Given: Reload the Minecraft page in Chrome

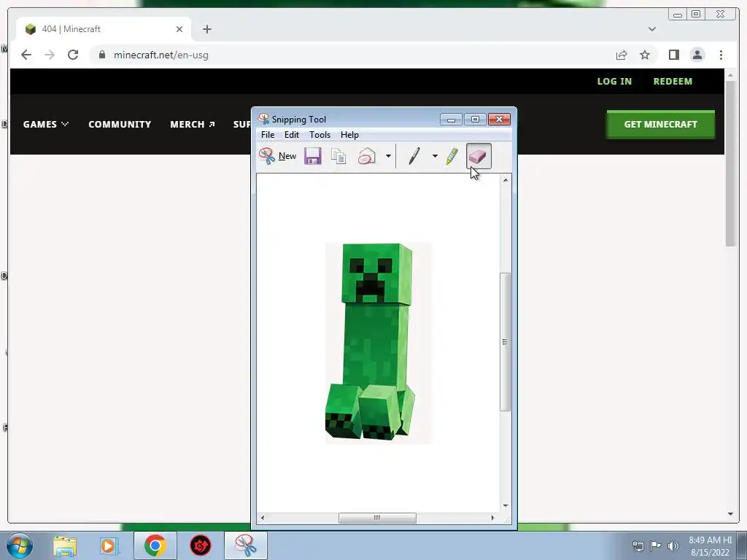Looking at the screenshot, I should (73, 55).
